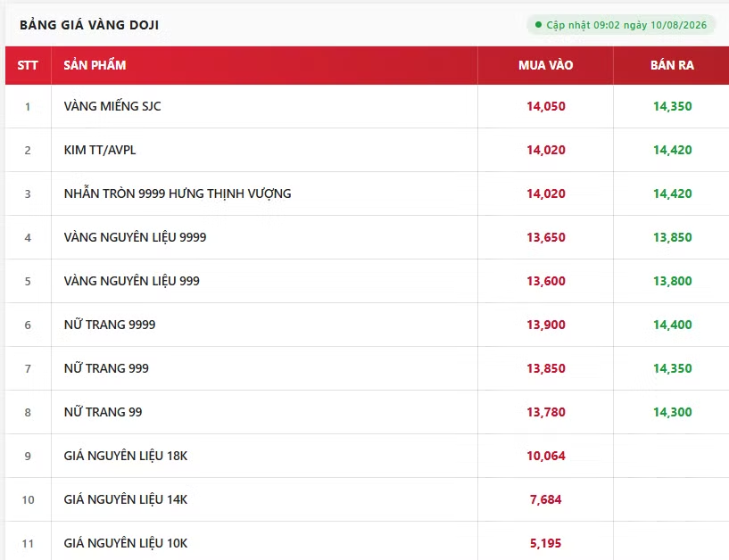Click sell price 14,300 for NỮ TRANG 99
The height and width of the screenshot is (560, 729).
pos(672,412)
